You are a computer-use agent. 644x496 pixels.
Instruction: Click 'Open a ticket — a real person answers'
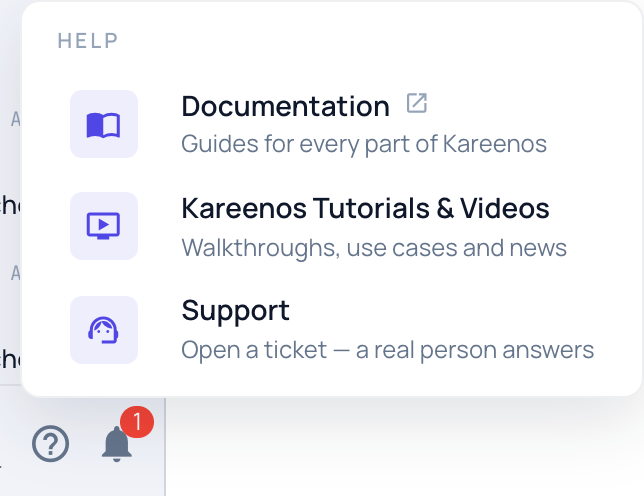(x=388, y=350)
